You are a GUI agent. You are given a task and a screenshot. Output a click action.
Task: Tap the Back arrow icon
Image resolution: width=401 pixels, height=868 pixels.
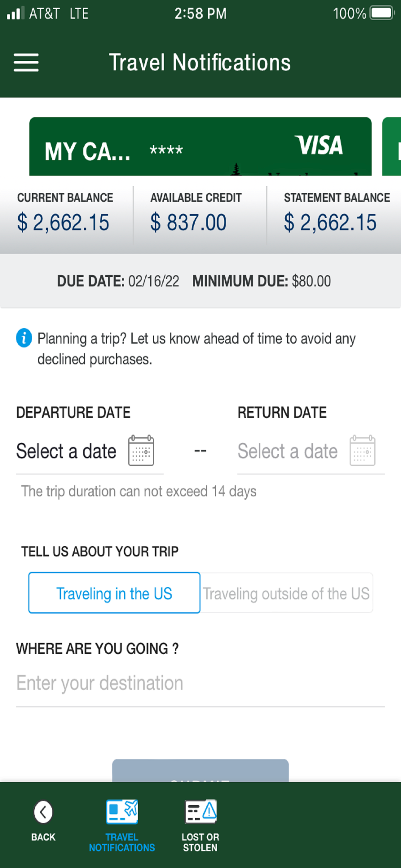pyautogui.click(x=43, y=812)
